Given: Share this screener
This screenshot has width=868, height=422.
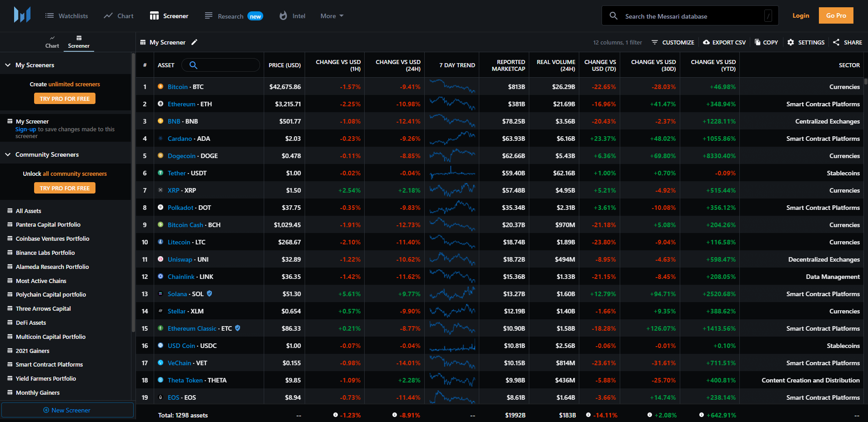Looking at the screenshot, I should (848, 42).
